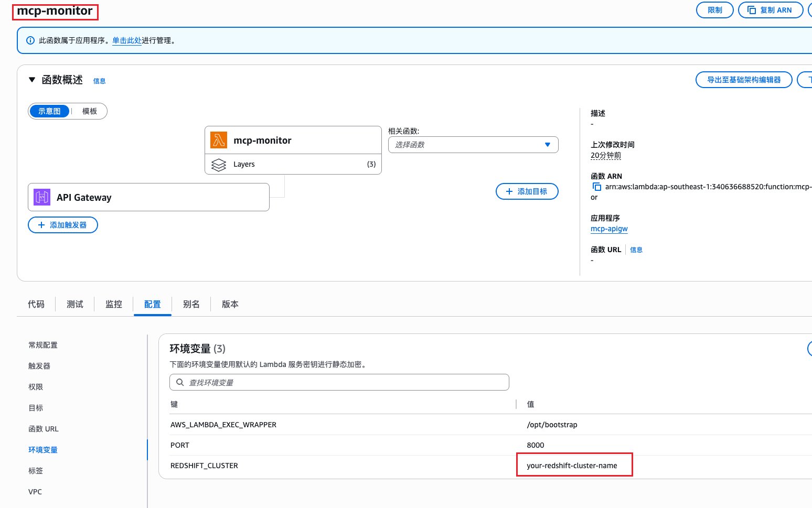Viewport: 812px width, 508px height.
Task: Click the 查找环境变量 search field
Action: [339, 382]
